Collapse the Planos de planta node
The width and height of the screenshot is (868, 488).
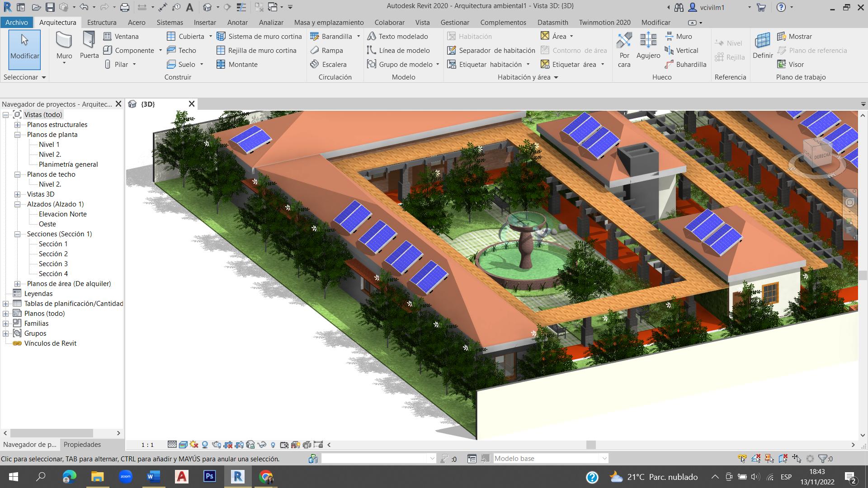click(17, 135)
